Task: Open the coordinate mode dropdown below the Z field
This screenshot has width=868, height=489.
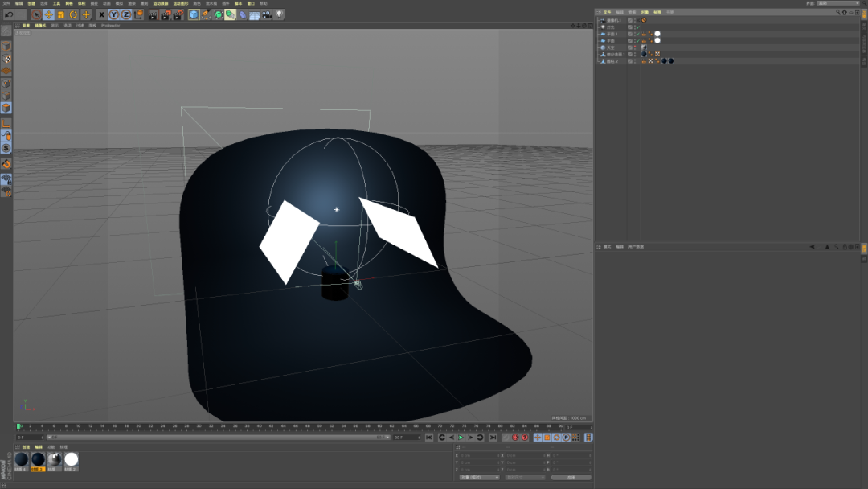Action: [479, 477]
